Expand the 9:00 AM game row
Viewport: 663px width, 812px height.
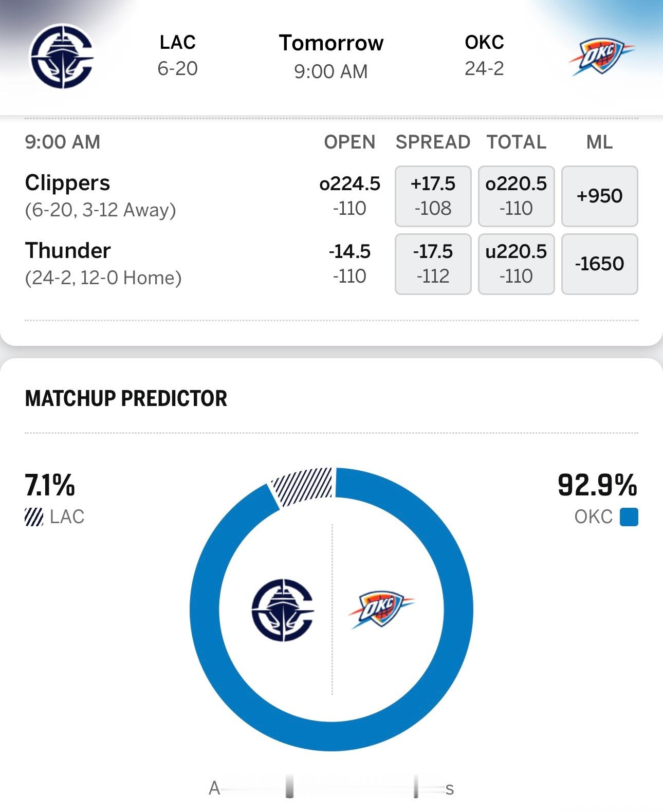(64, 142)
